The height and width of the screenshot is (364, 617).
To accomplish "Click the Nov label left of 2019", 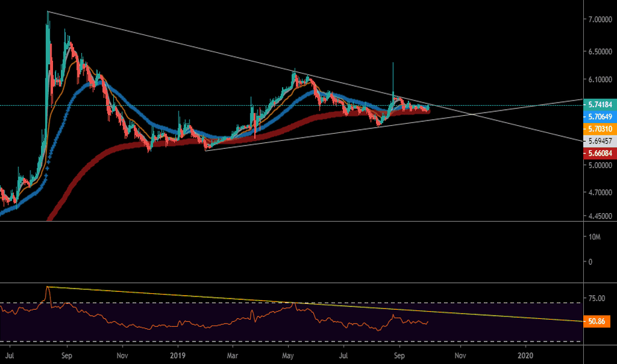I will pyautogui.click(x=122, y=356).
